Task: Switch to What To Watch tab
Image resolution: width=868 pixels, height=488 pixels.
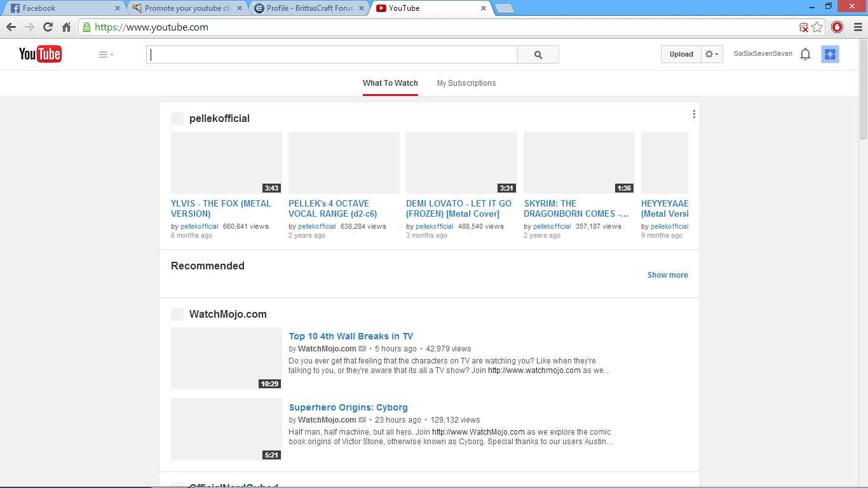Action: [390, 83]
